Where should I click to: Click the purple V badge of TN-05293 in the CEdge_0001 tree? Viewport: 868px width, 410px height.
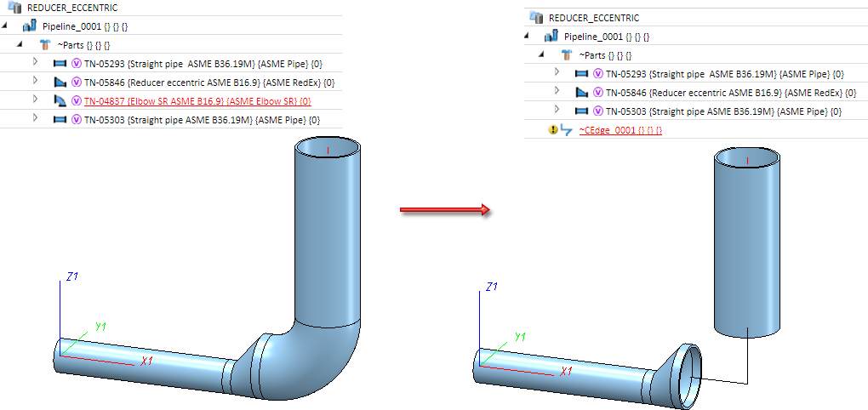[x=598, y=74]
